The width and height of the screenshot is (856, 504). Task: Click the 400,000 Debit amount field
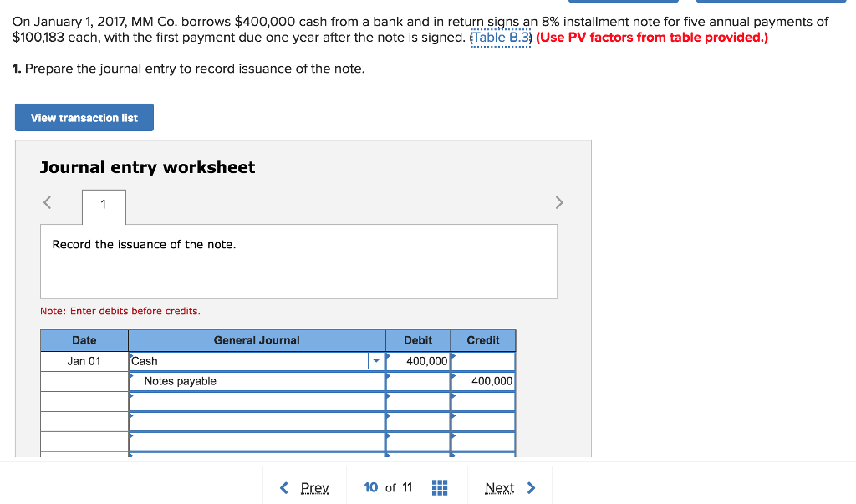[418, 360]
